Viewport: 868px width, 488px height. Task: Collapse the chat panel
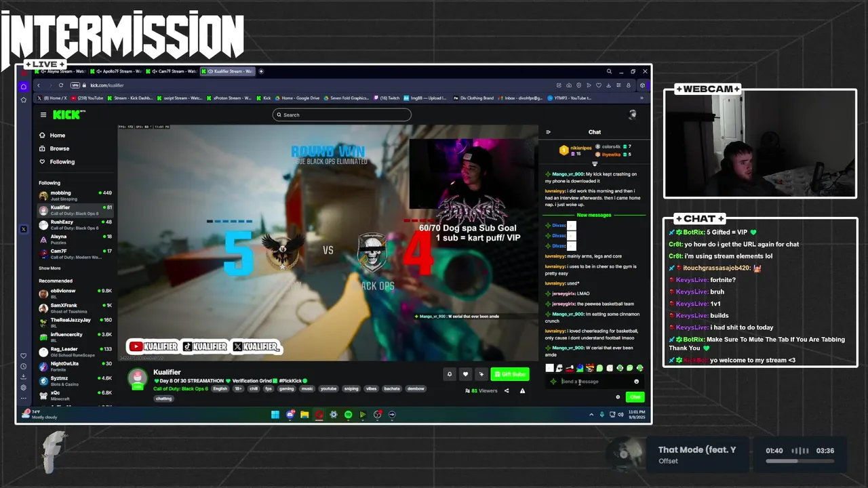point(548,132)
